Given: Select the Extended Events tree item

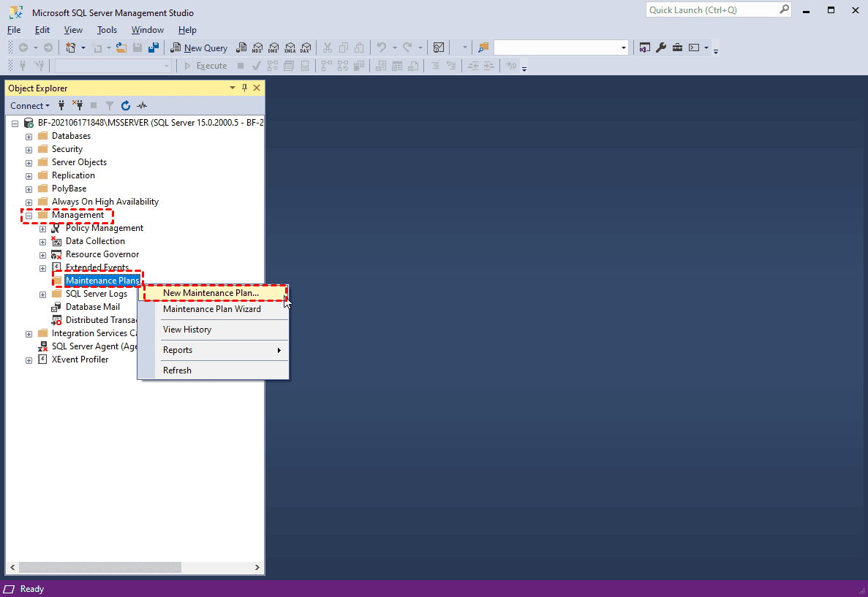Looking at the screenshot, I should click(97, 267).
